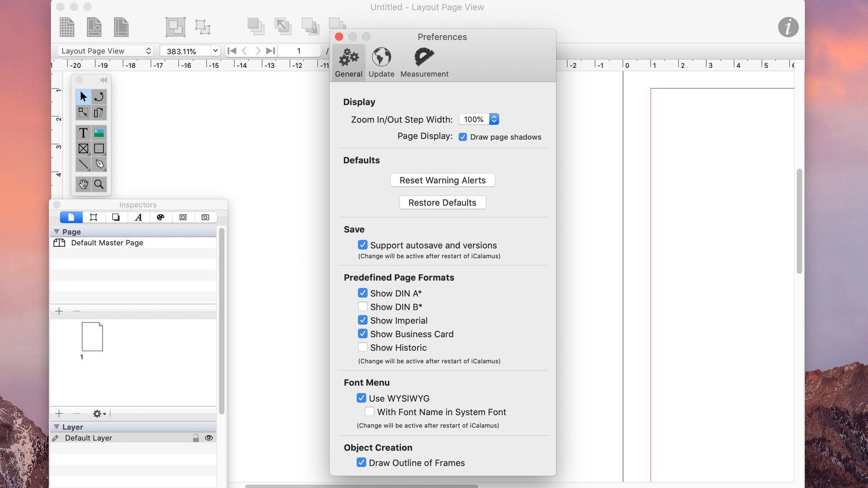868x488 pixels.
Task: Toggle Show Historic page format
Action: point(363,347)
